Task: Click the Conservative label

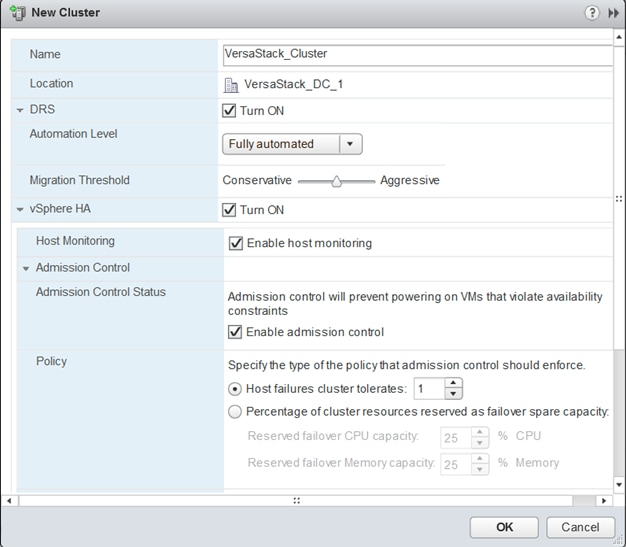Action: click(257, 180)
